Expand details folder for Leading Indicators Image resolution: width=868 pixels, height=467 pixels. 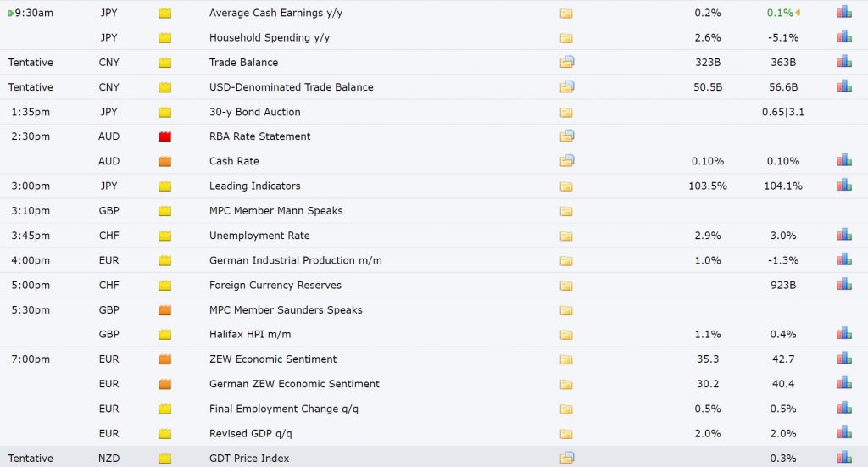(x=565, y=186)
